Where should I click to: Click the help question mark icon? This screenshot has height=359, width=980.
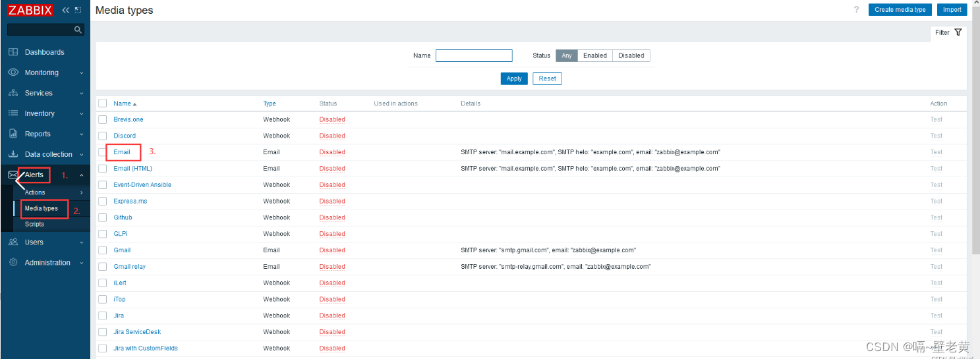(857, 9)
